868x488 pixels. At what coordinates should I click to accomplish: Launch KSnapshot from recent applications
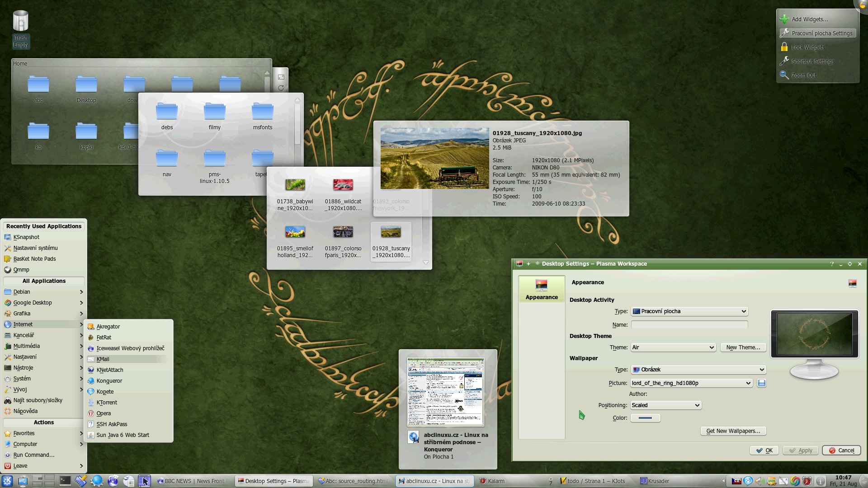[44, 237]
